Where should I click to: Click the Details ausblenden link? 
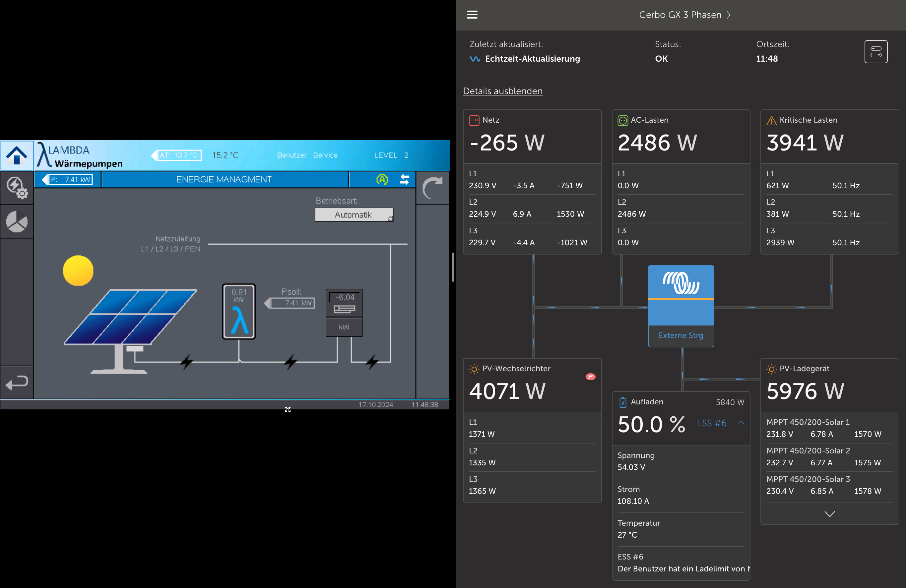[502, 91]
